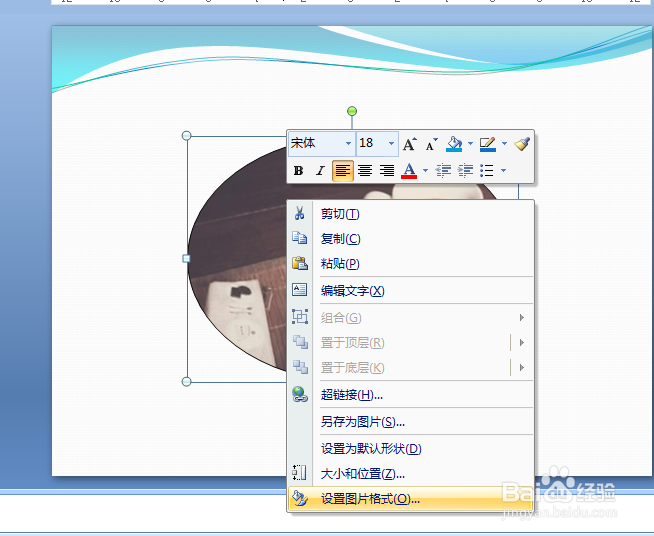Select 另存为图片(S)... menu entry
The image size is (654, 536).
coord(410,422)
